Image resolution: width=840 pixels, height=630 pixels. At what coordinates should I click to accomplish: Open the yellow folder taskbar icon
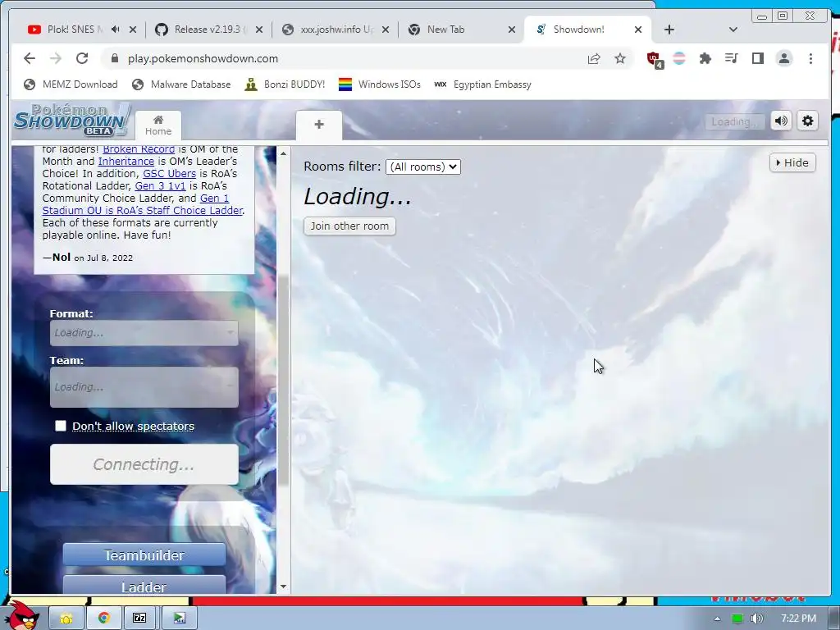[x=66, y=619]
